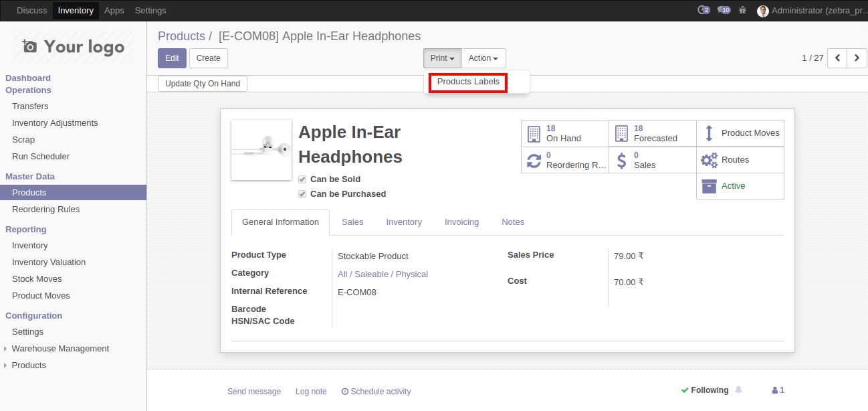Switch to the Inventory tab
The height and width of the screenshot is (411, 868).
[x=404, y=222]
